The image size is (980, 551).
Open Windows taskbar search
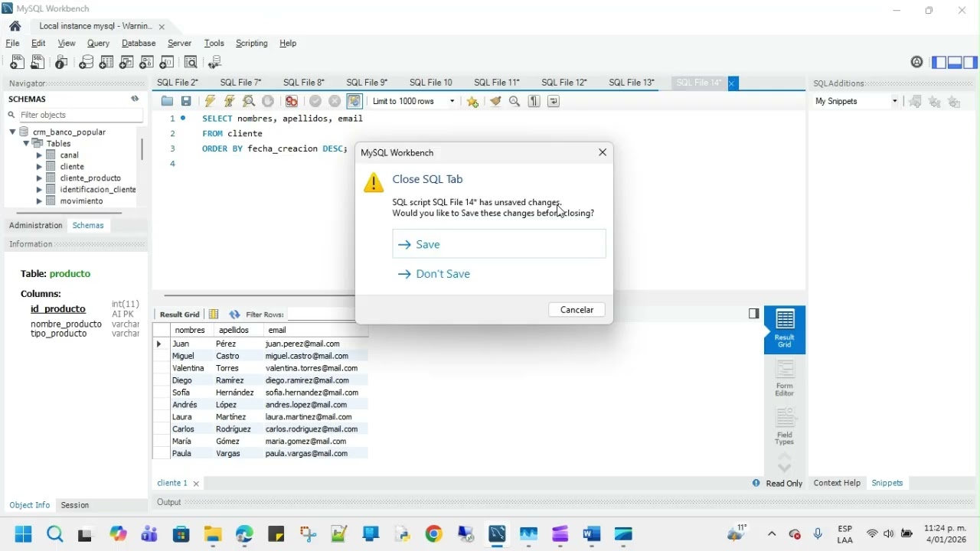(55, 534)
